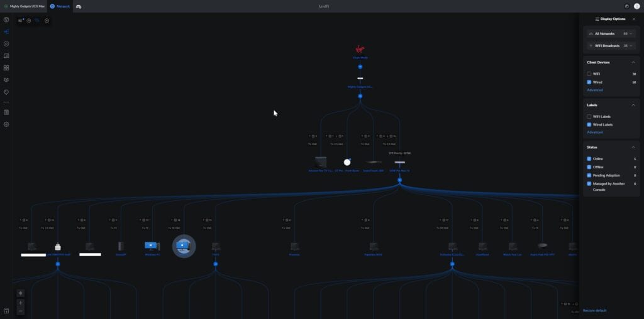
Task: Enable the WiFi client devices checkbox
Action: [589, 74]
